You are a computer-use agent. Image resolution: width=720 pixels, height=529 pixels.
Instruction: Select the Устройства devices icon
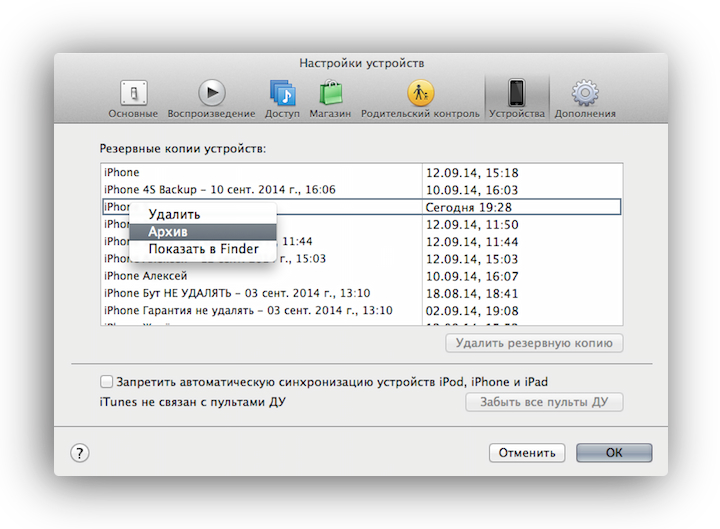[x=517, y=94]
